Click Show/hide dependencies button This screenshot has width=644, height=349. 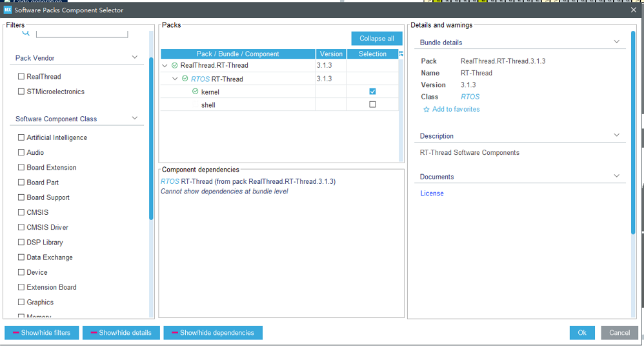[x=213, y=333]
